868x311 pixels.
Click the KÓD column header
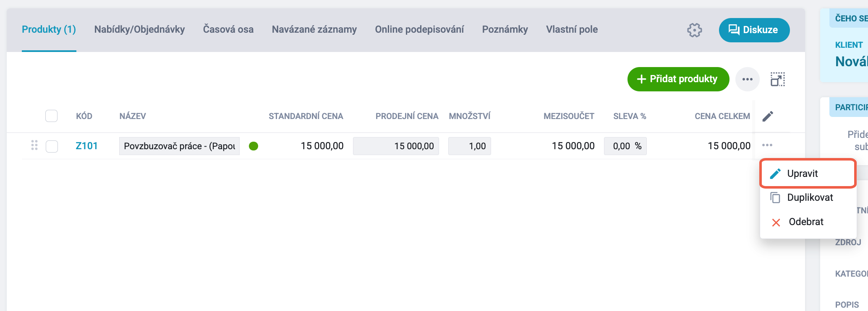[x=84, y=116]
